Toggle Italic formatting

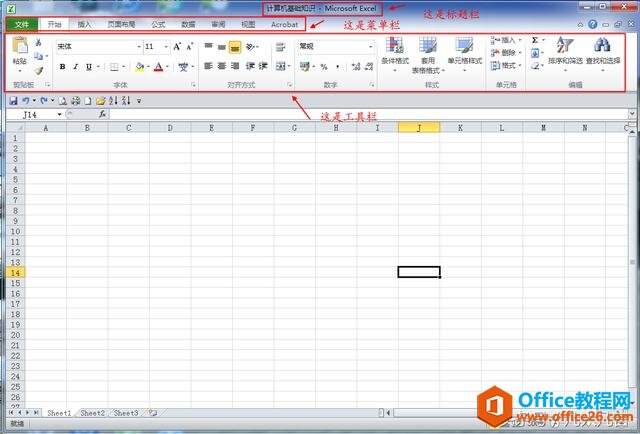click(x=76, y=67)
